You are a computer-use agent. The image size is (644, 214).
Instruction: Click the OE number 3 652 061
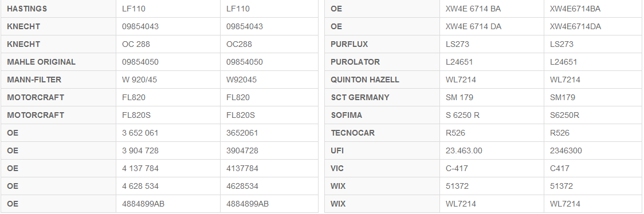(x=140, y=133)
